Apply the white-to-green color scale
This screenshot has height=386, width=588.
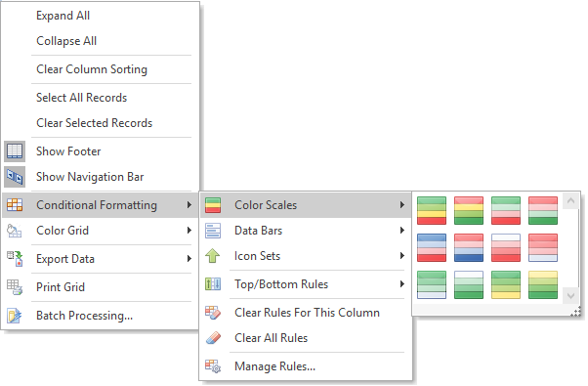click(469, 284)
